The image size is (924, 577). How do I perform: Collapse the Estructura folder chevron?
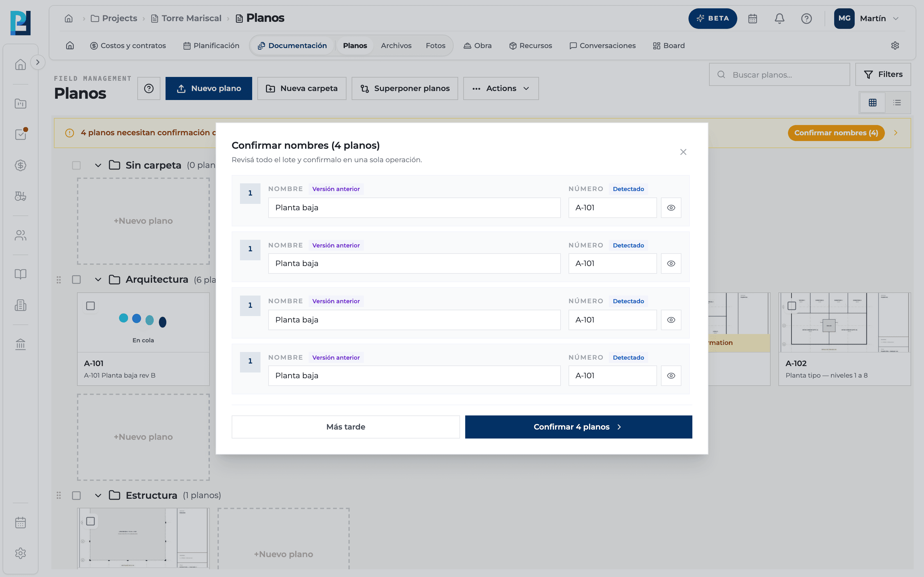[x=98, y=495]
